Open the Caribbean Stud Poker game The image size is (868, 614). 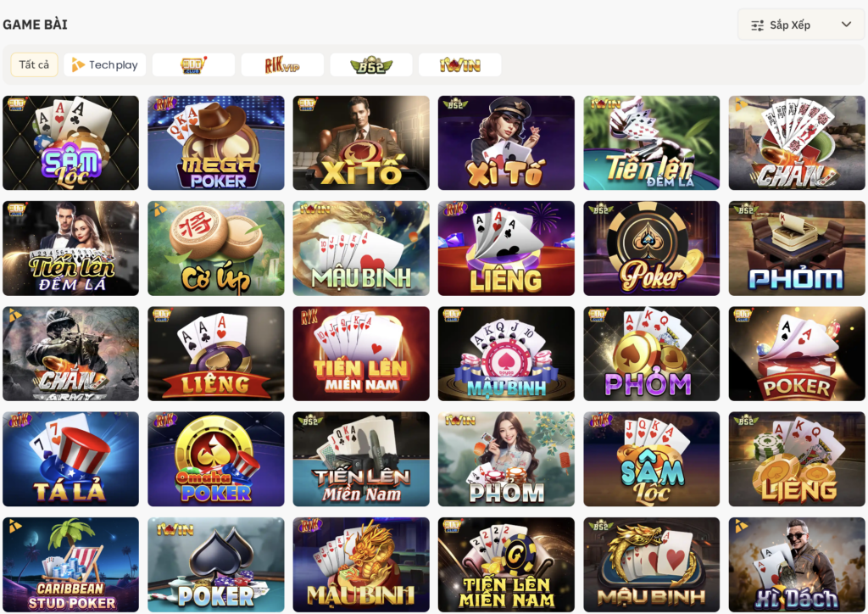pyautogui.click(x=71, y=565)
